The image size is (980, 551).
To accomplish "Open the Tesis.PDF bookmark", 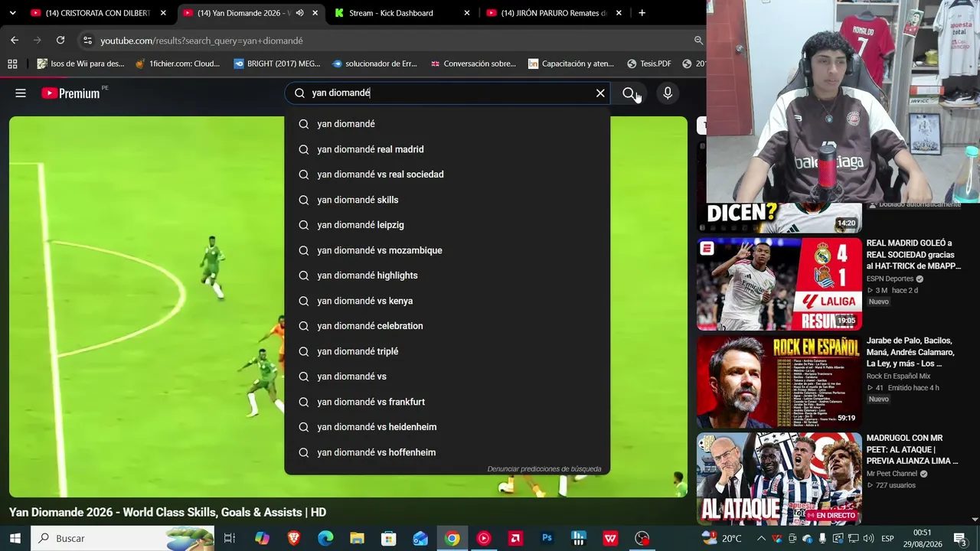I will pos(649,64).
